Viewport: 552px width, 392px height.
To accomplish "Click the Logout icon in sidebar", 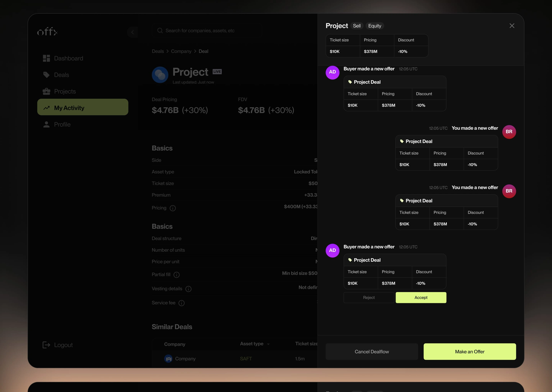I will (x=46, y=345).
